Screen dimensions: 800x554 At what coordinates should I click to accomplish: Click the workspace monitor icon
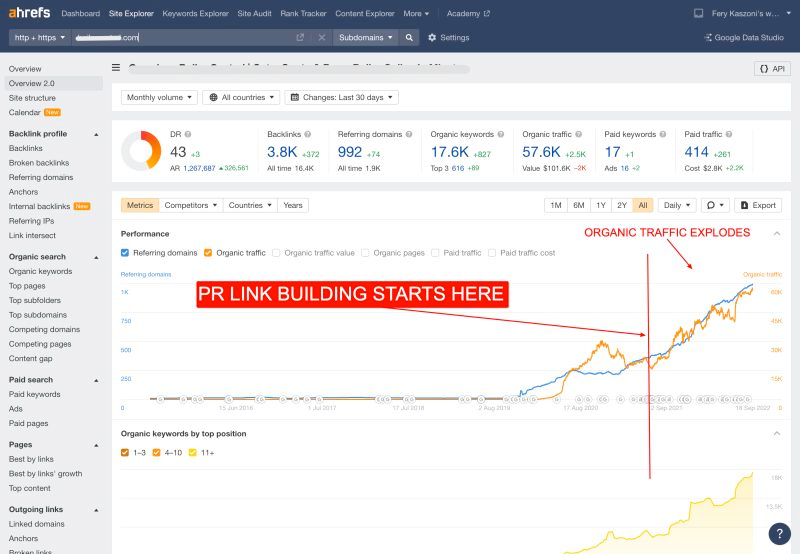(x=698, y=13)
